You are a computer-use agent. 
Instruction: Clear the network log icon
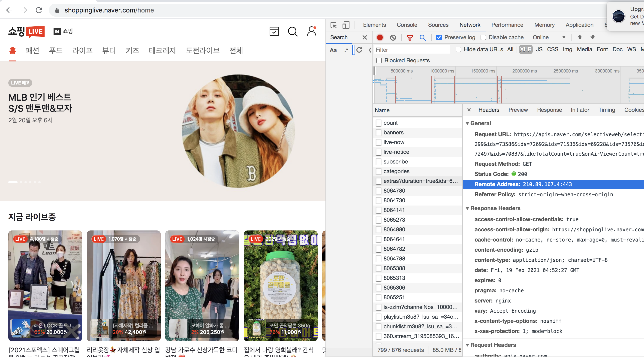tap(393, 38)
